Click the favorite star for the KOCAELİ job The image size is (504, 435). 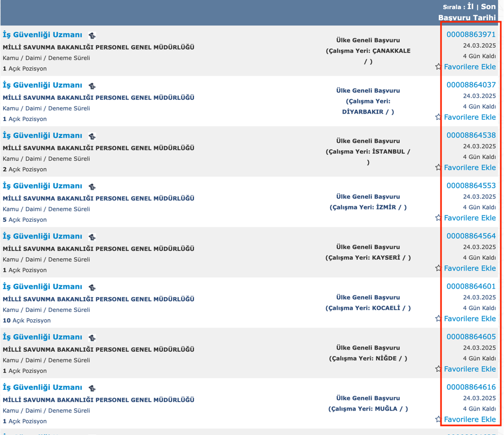point(438,319)
